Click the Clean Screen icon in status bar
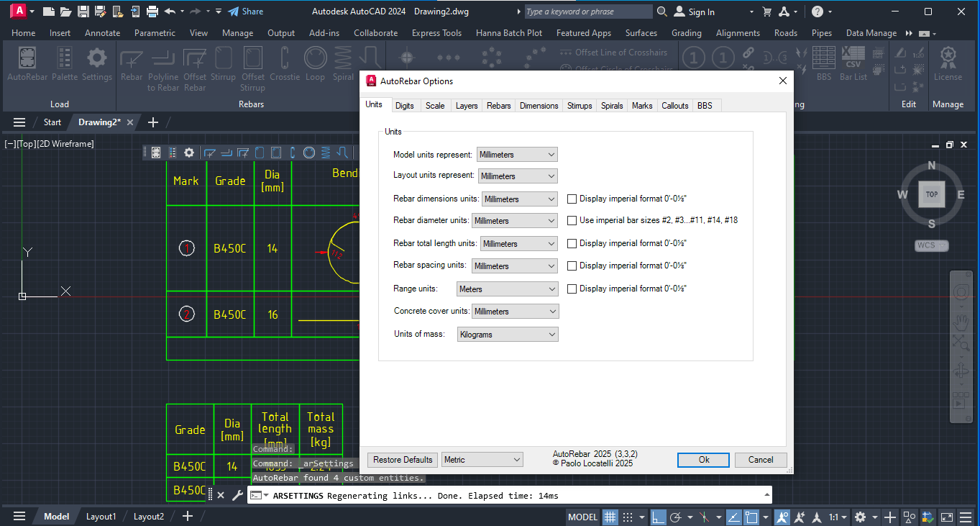 click(947, 517)
